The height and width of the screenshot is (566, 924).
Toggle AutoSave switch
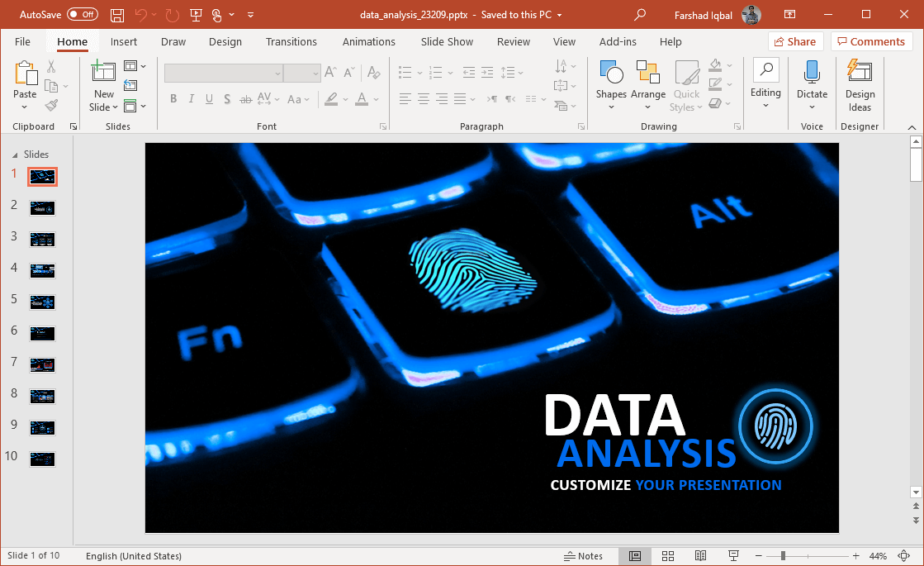(82, 15)
